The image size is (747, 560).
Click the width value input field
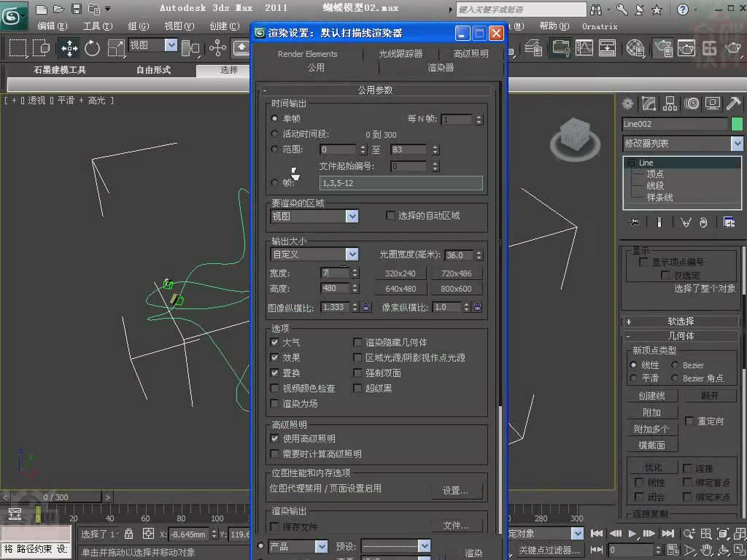(x=336, y=273)
